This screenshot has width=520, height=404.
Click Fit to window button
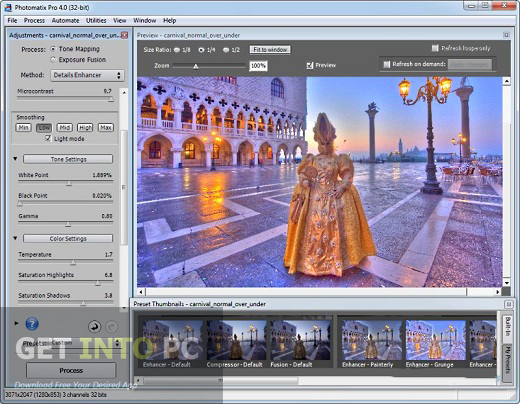tap(270, 50)
